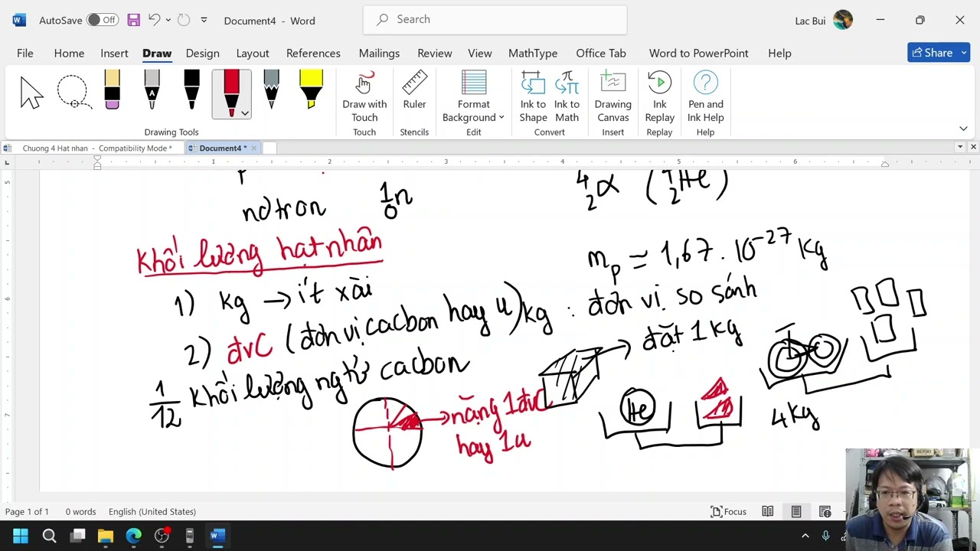The image size is (980, 551).
Task: Open the MathType tab
Action: tap(533, 53)
